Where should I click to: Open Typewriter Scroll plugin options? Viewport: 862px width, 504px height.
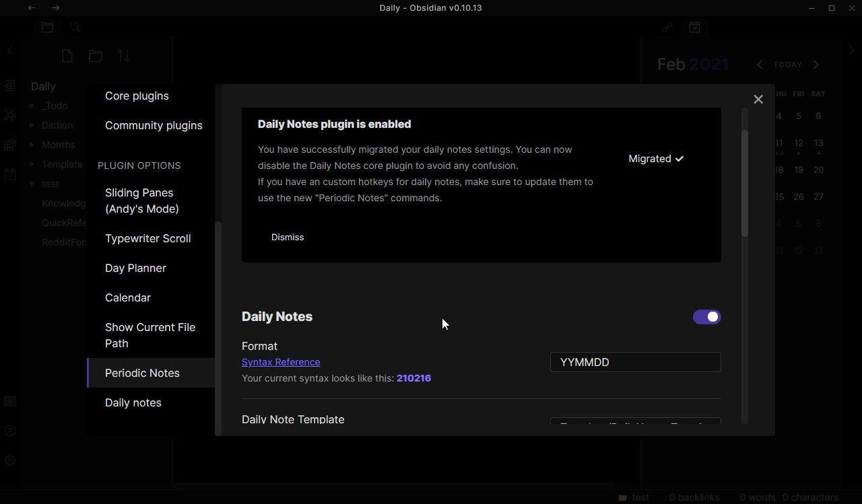[x=148, y=238]
